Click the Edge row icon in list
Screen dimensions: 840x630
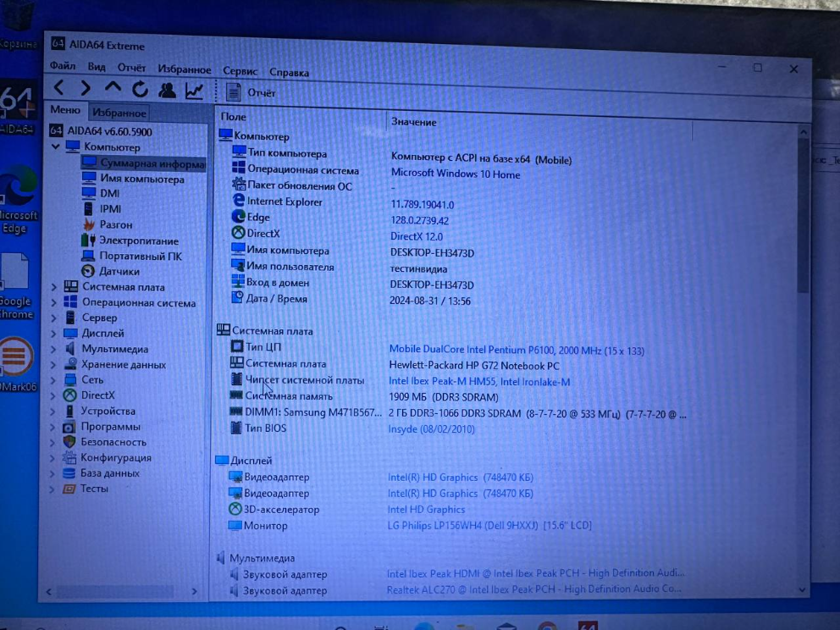[238, 217]
